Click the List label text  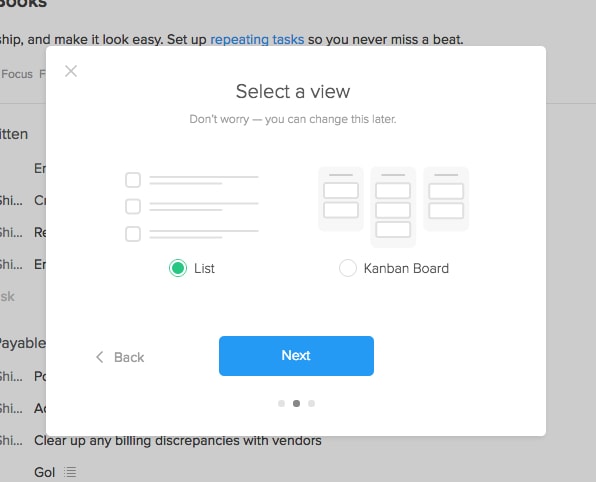(x=204, y=268)
